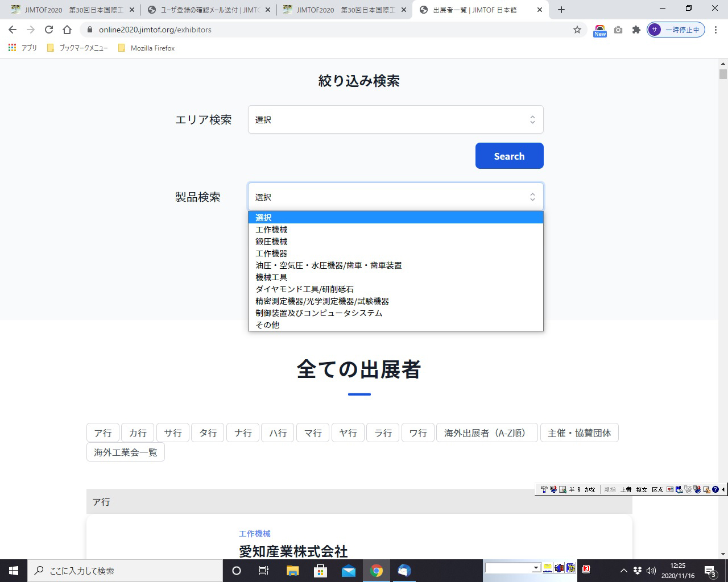Open Mozilla Firefox bookmark folder
Viewport: 728px width, 582px height.
146,48
